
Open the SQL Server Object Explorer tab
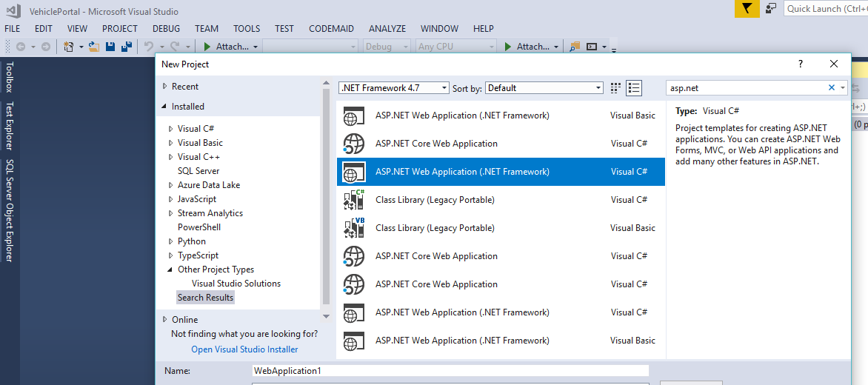[10, 211]
